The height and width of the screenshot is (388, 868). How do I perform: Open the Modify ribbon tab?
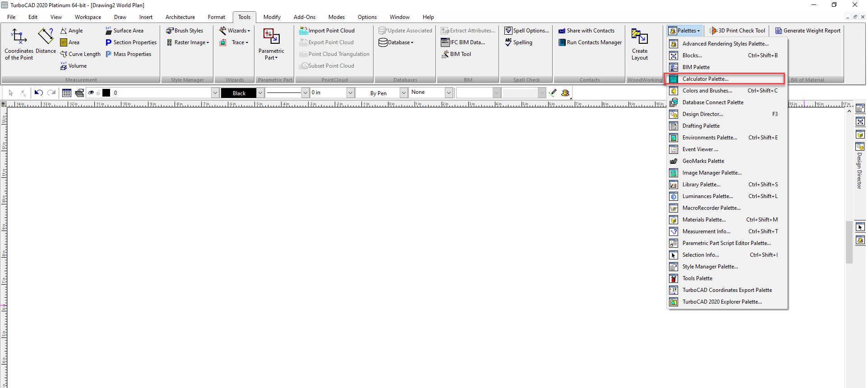pyautogui.click(x=272, y=17)
